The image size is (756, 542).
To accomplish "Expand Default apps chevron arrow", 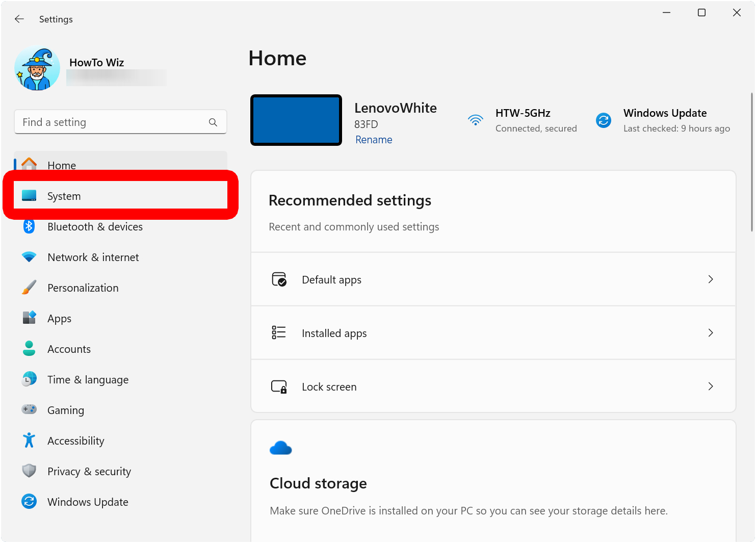I will click(710, 279).
